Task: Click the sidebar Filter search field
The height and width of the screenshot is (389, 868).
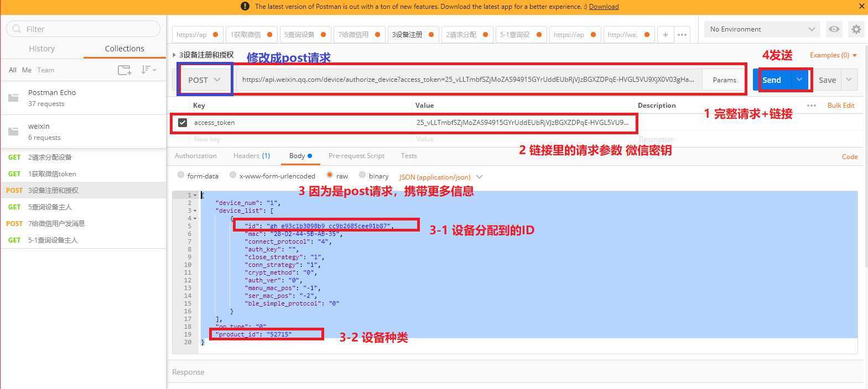Action: tap(83, 29)
